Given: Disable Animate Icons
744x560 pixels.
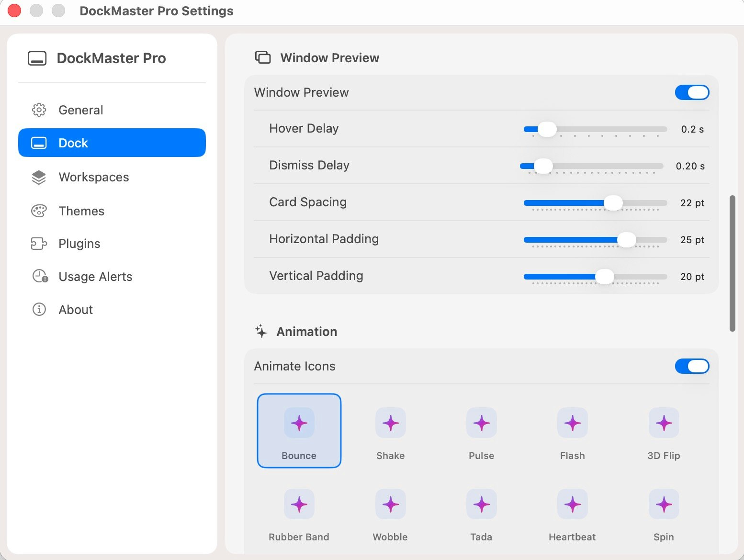Looking at the screenshot, I should tap(691, 366).
